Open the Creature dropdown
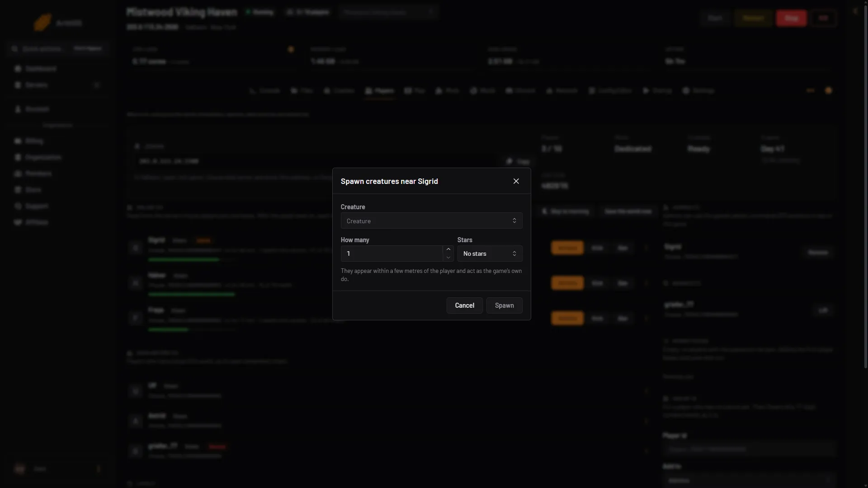Screen dimensions: 868x488 pos(431,221)
